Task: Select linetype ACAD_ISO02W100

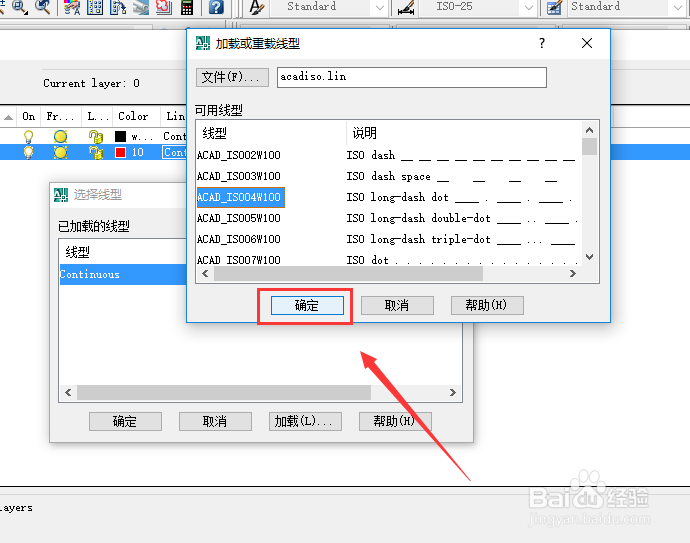Action: coord(239,155)
